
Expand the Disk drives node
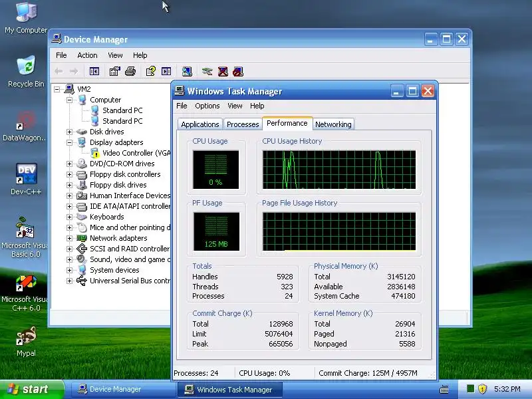click(69, 132)
